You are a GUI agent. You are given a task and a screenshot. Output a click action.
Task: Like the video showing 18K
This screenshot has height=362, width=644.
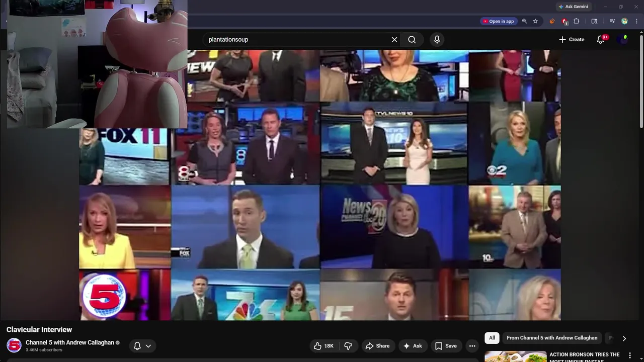pyautogui.click(x=324, y=346)
